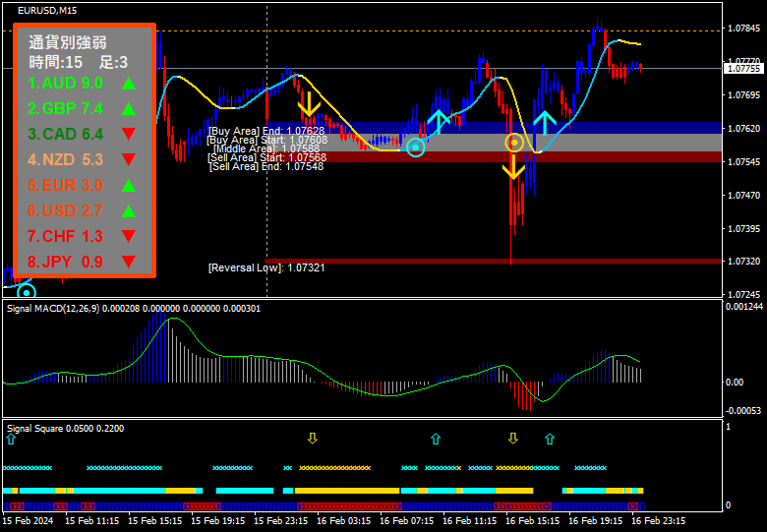Select the 6.USD 2.7 currency strength entry
Image resolution: width=767 pixels, height=532 pixels.
[x=66, y=210]
